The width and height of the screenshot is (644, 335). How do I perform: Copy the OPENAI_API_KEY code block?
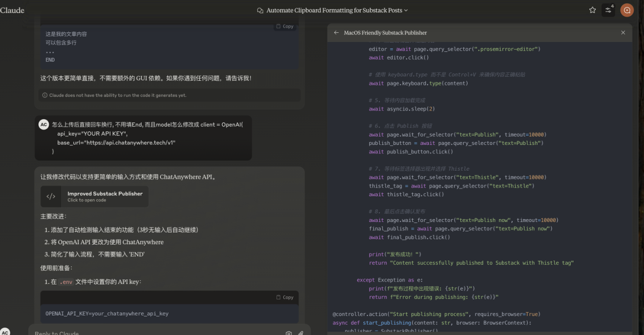pyautogui.click(x=284, y=297)
